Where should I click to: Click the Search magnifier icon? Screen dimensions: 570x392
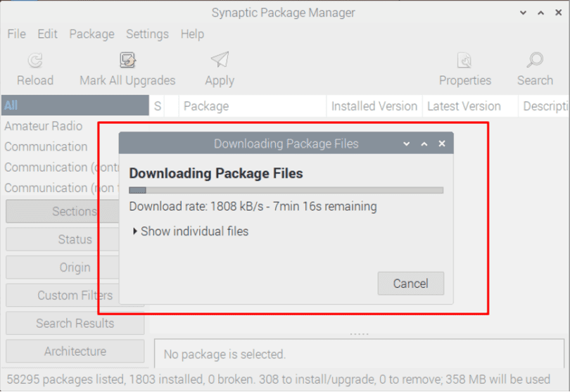click(x=535, y=61)
